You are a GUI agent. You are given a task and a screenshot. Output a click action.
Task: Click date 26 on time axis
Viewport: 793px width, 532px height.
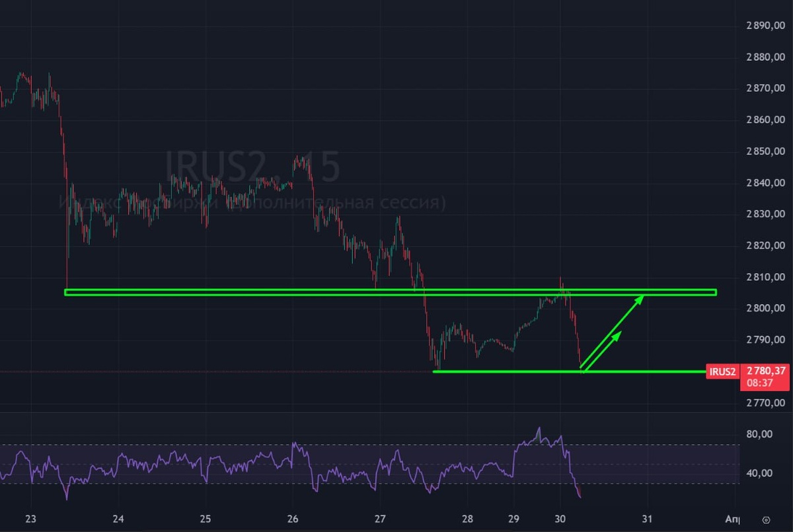[293, 518]
